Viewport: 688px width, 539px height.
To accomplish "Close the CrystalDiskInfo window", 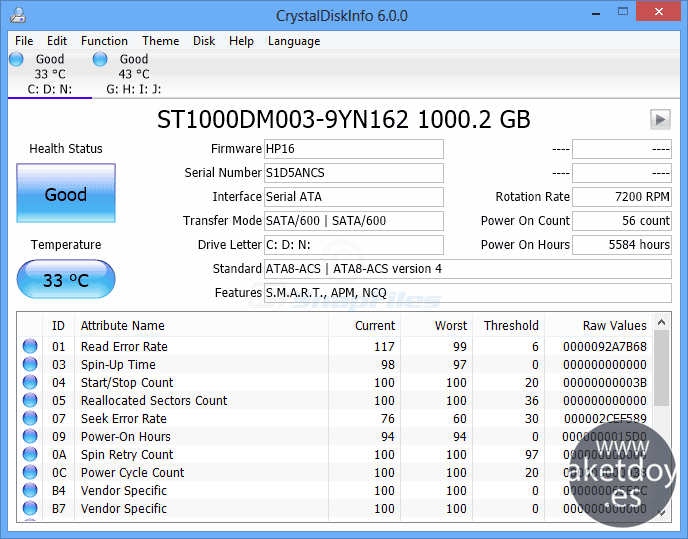I will point(659,11).
